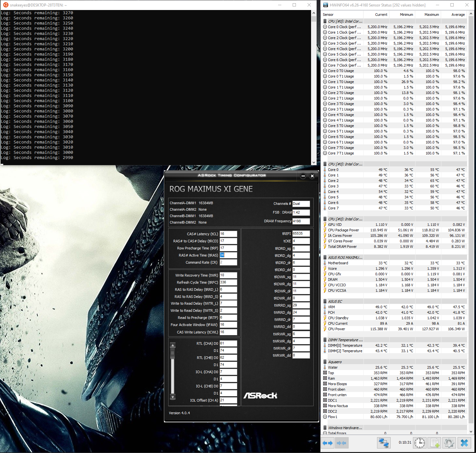Click the CAS# Latency (tCL) value field
The height and width of the screenshot is (453, 476).
click(x=228, y=234)
